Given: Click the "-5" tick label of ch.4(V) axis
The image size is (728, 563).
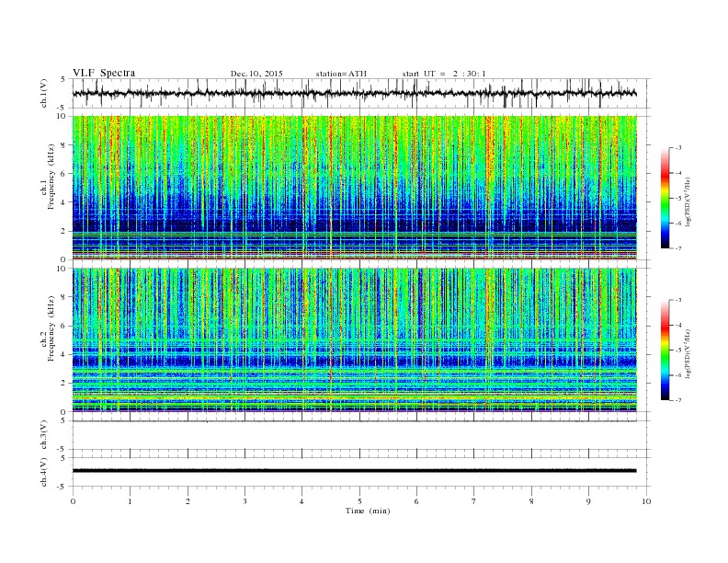Looking at the screenshot, I should click(x=62, y=487).
